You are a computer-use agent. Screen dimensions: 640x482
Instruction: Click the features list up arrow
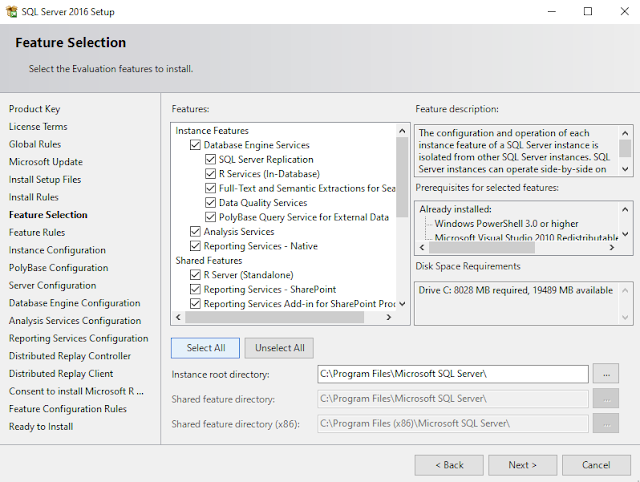[402, 131]
